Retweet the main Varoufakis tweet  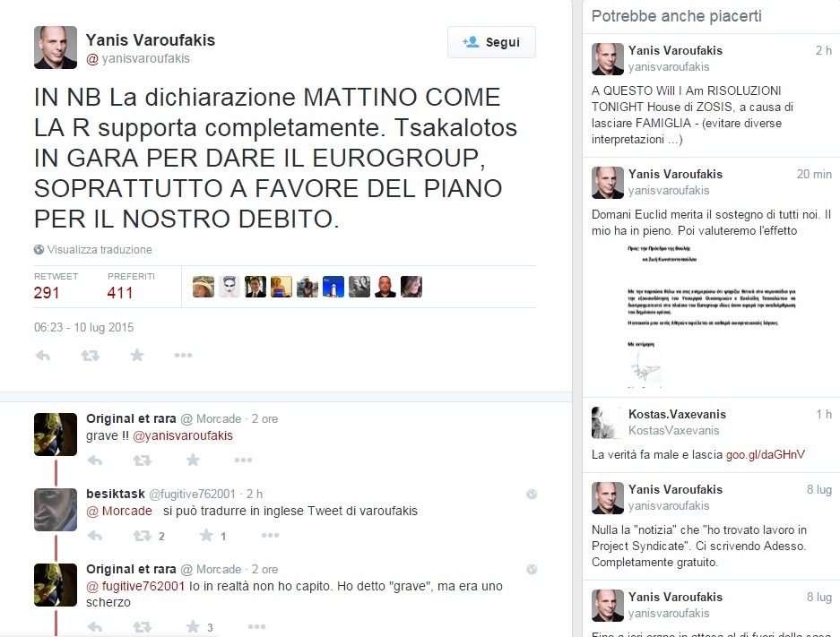90,356
